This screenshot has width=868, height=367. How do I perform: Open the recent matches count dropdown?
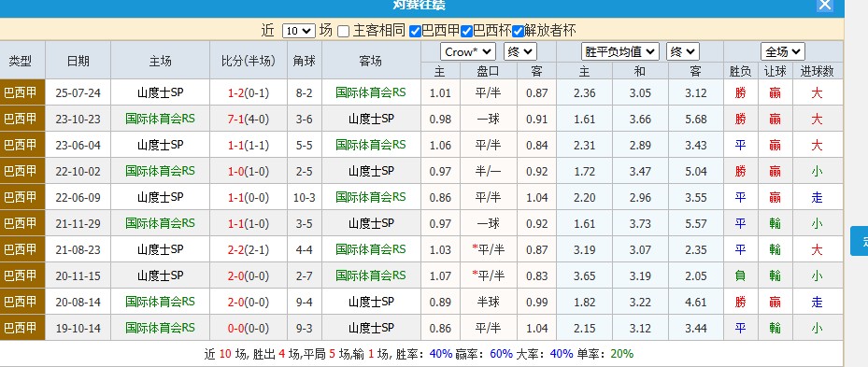click(x=299, y=31)
